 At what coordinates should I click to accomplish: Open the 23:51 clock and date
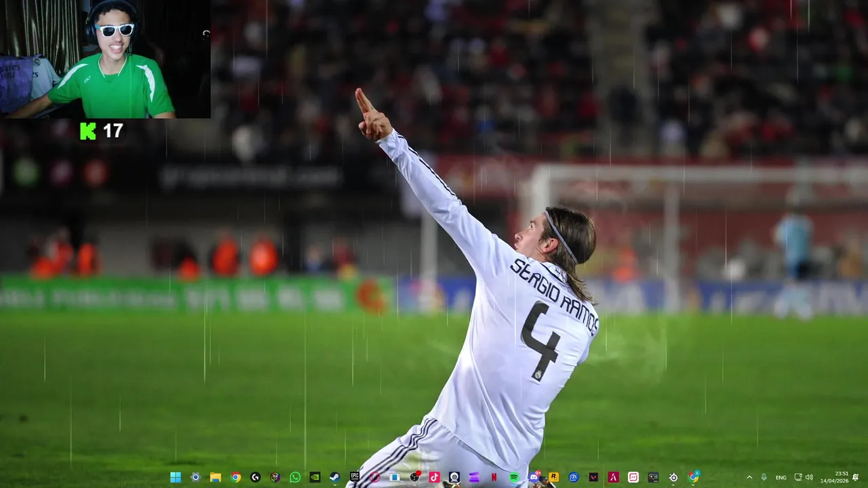[835, 477]
